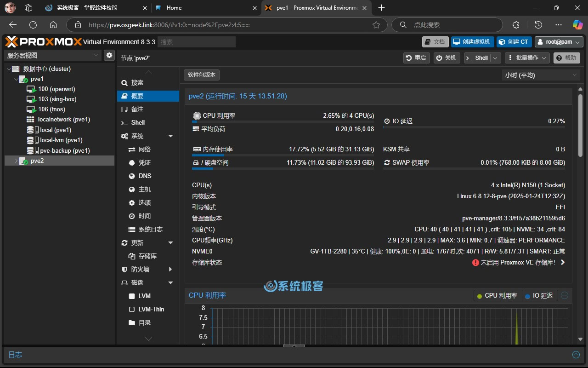This screenshot has width=588, height=368.
Task: Toggle CPU utilization legend series
Action: 498,296
